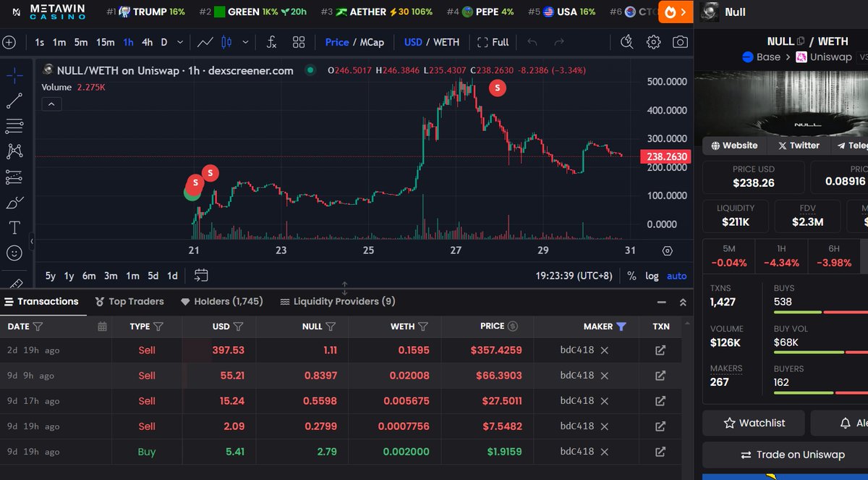Open transaction link for the 397.53 USD sell
This screenshot has width=868, height=480.
click(660, 350)
